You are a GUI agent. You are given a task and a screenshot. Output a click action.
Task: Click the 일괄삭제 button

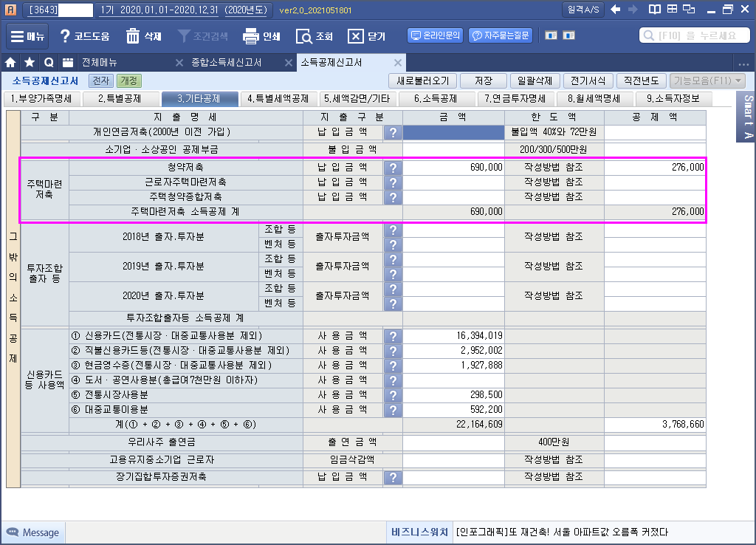(535, 80)
